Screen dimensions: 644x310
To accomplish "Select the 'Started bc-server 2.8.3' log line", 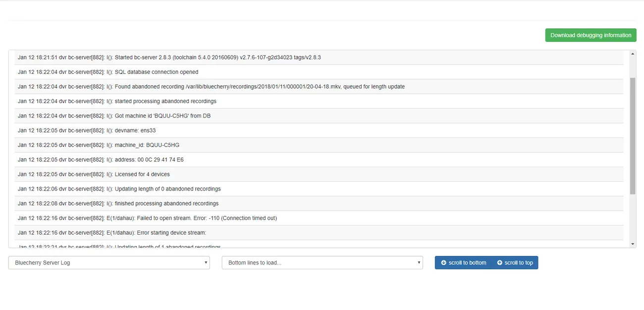I will (x=316, y=58).
